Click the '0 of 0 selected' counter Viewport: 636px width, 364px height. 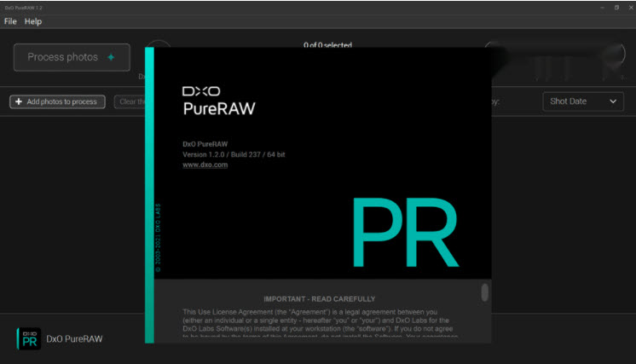[x=327, y=45]
